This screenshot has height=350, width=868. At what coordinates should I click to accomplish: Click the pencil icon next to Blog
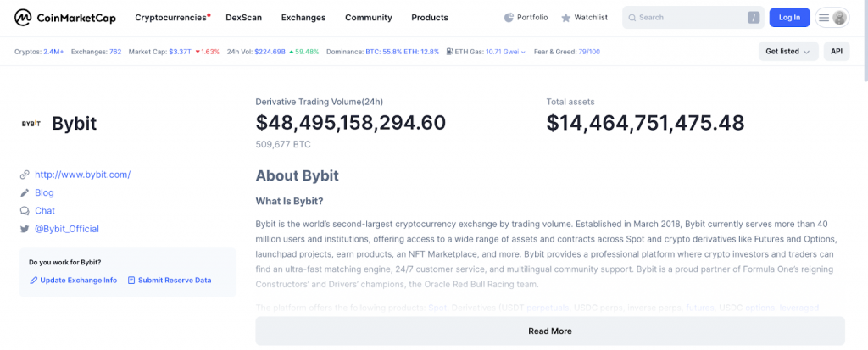(25, 193)
